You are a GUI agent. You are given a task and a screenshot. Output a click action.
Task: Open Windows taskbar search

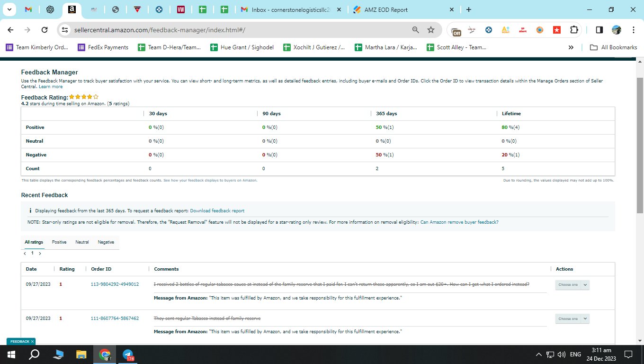coord(34,355)
